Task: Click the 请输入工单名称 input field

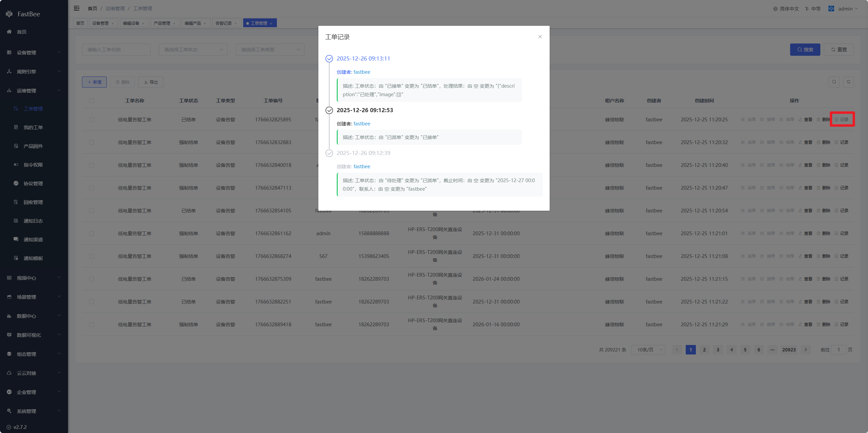Action: 116,50
